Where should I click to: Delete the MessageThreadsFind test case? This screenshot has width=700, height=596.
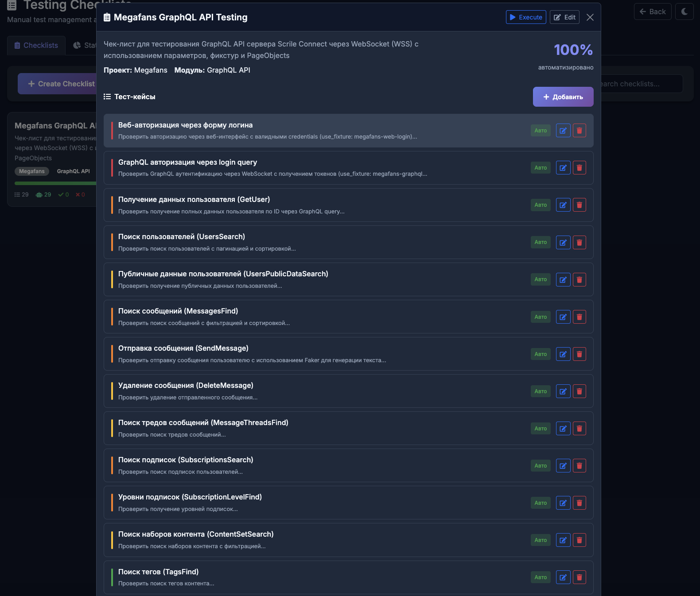point(579,428)
